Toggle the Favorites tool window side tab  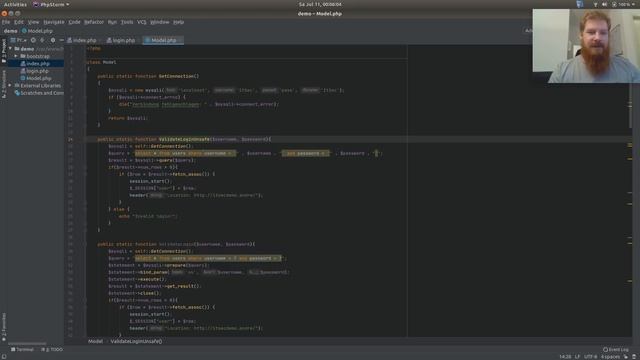click(x=4, y=327)
